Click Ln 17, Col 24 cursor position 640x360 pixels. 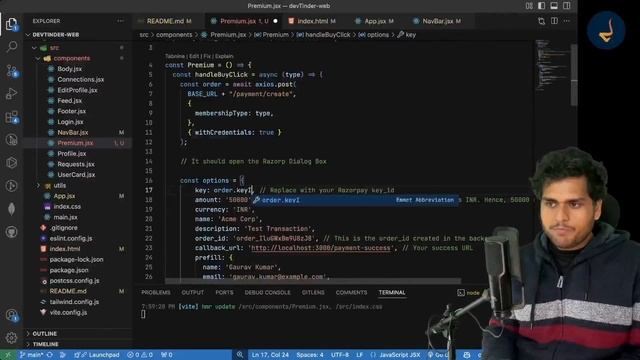pos(270,355)
